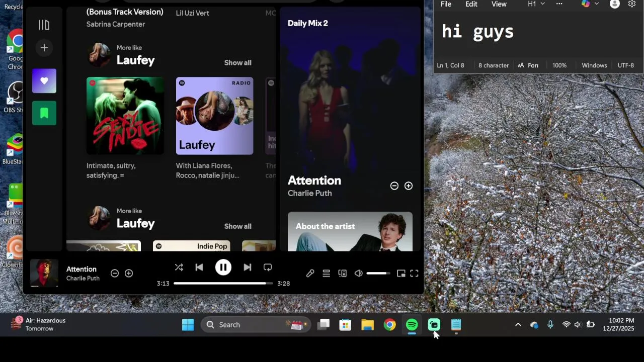Open Notepad settings gear
644x362 pixels.
pyautogui.click(x=632, y=4)
